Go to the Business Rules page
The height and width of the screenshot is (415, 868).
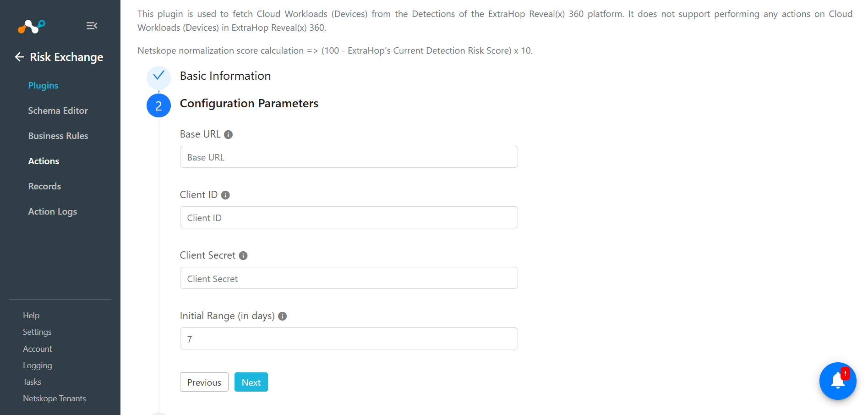point(58,136)
